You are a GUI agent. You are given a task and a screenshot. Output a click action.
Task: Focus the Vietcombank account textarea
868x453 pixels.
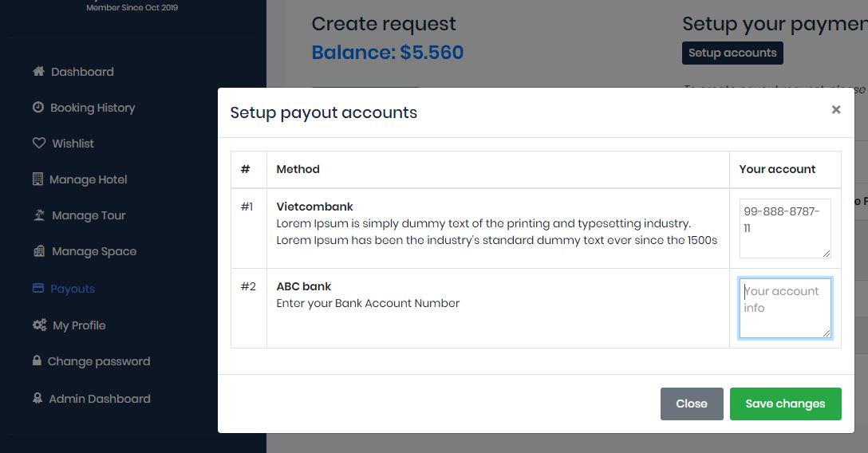785,228
